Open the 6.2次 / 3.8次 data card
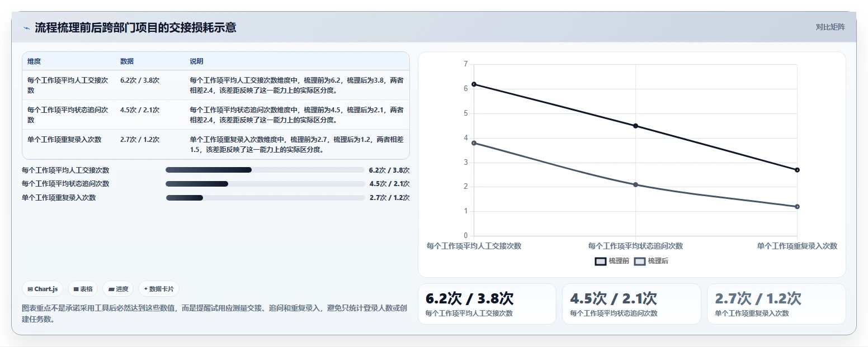The image size is (868, 347). 487,304
